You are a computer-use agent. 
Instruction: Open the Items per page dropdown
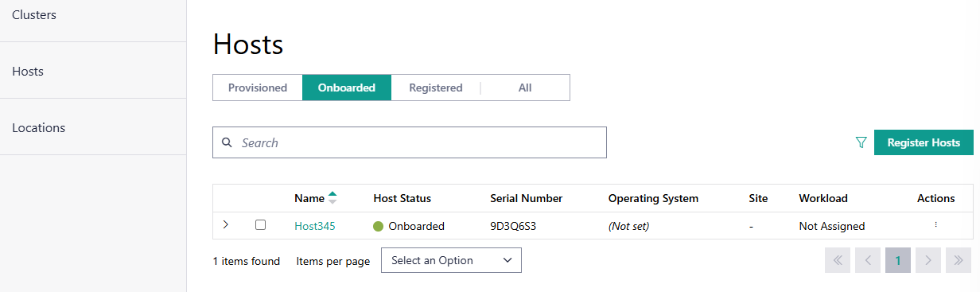pyautogui.click(x=451, y=260)
